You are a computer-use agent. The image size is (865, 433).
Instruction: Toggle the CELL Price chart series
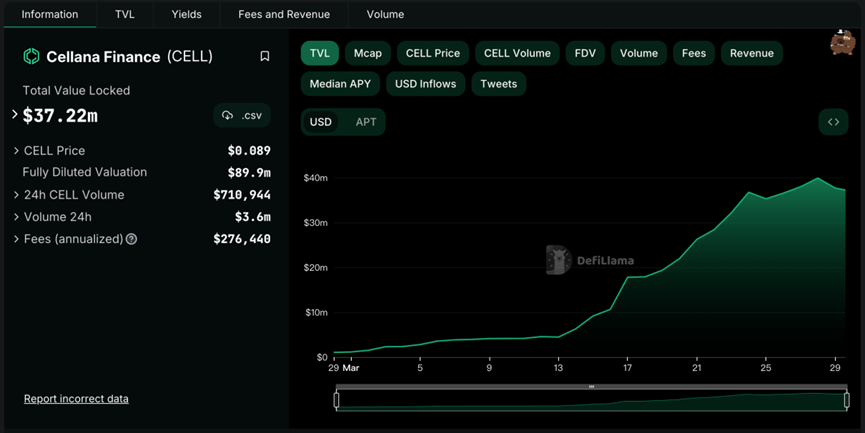point(433,53)
